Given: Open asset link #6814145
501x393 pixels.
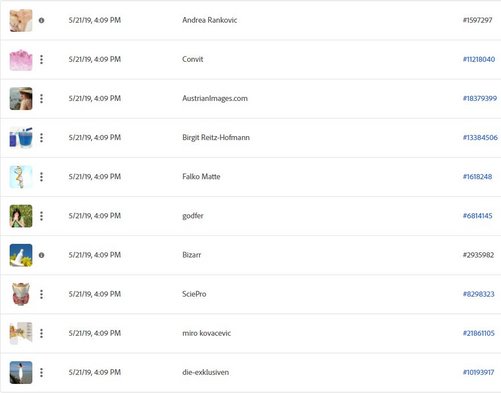Looking at the screenshot, I should (x=477, y=216).
